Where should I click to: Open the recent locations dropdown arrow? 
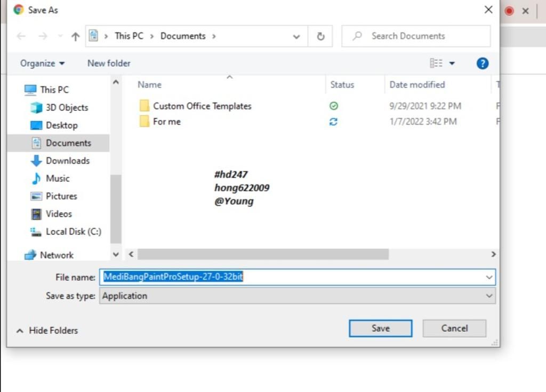coord(60,36)
